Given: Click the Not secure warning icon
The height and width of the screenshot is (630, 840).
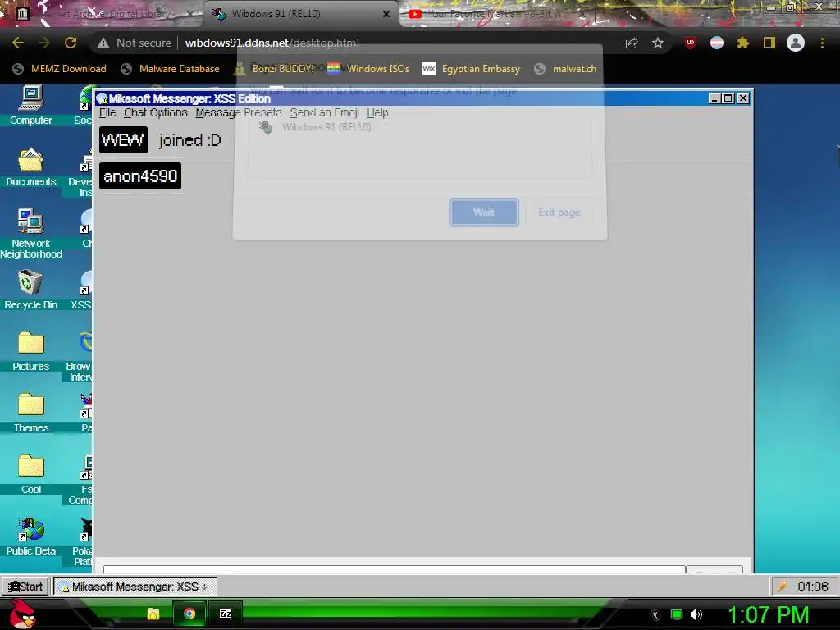Looking at the screenshot, I should (x=103, y=43).
